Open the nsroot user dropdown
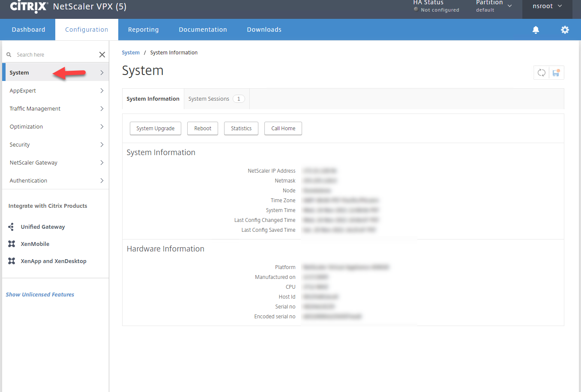581x392 pixels. coord(547,6)
